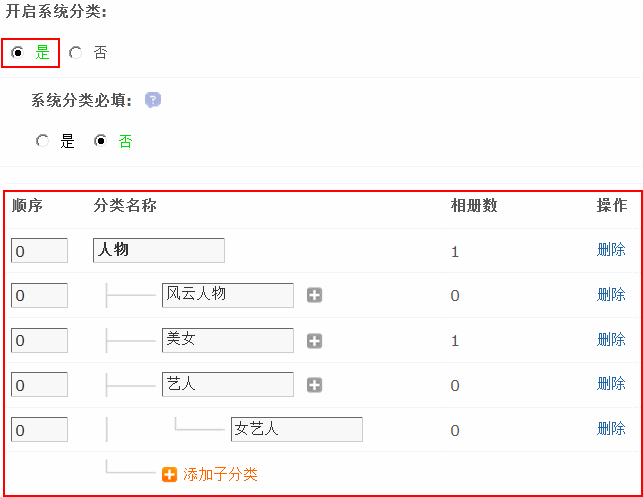Click the orange 添加子分类 plus icon

click(169, 474)
